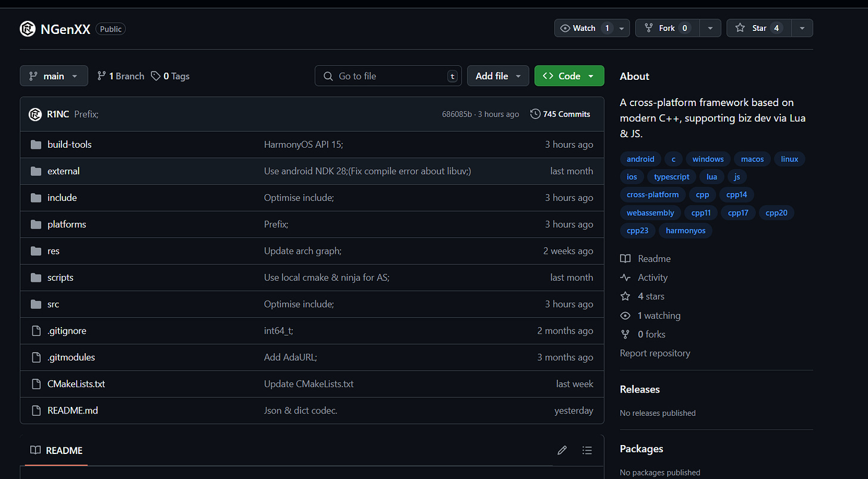Expand the Star lists dropdown arrow

click(802, 28)
